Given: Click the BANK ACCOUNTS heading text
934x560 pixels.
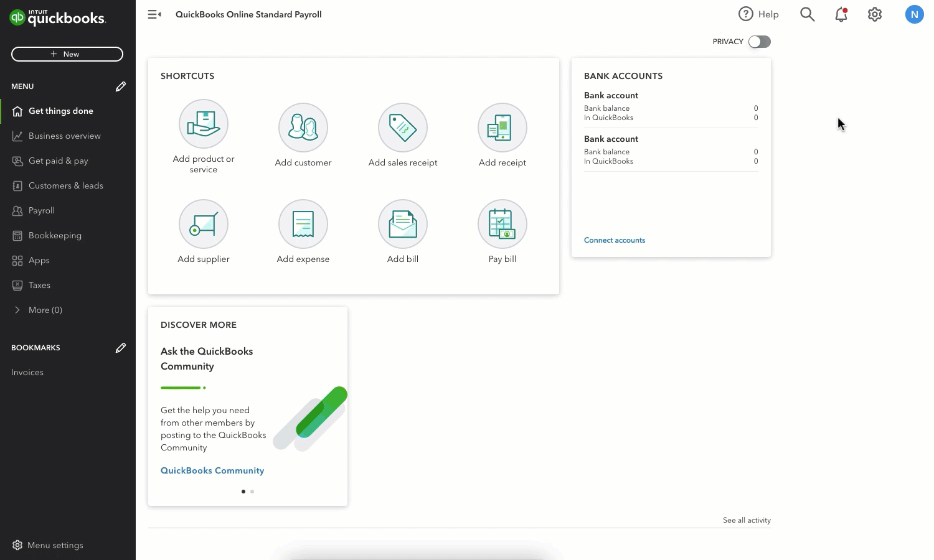Looking at the screenshot, I should pyautogui.click(x=623, y=76).
